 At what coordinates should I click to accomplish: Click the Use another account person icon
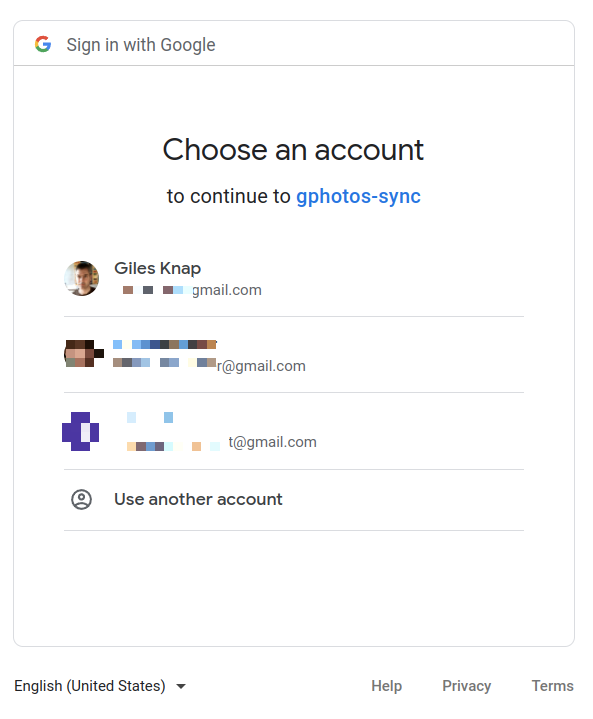(x=82, y=499)
